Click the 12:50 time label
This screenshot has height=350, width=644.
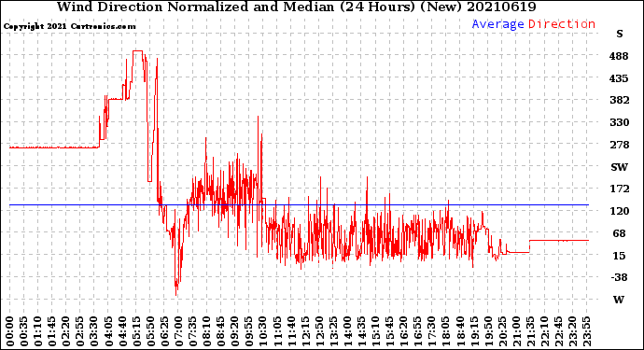coord(320,331)
